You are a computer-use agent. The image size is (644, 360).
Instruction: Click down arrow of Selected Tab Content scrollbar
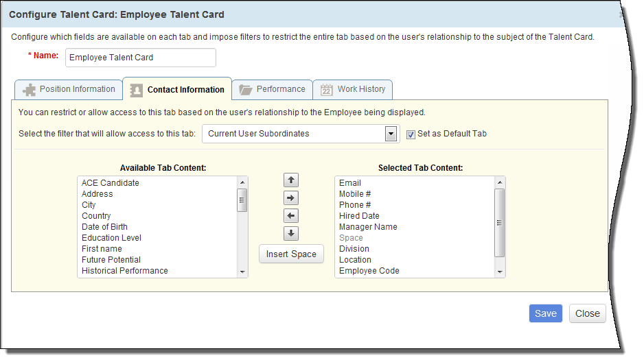500,272
